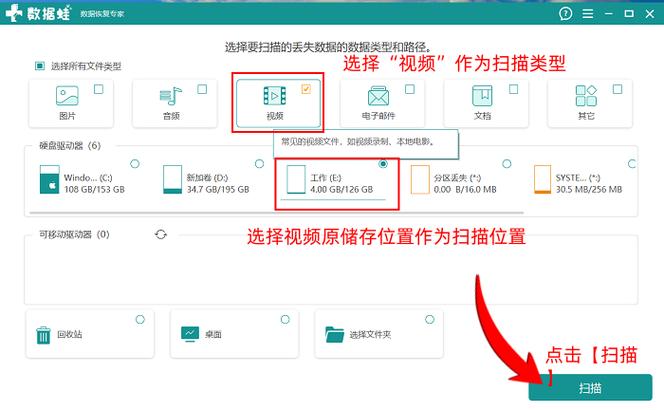
Task: Click the 4.00 GB/126 GB size text
Action: (342, 189)
